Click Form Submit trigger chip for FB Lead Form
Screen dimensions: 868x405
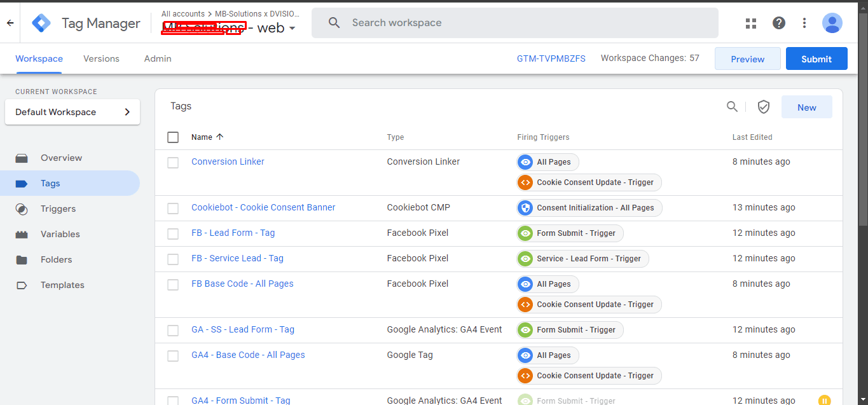570,233
